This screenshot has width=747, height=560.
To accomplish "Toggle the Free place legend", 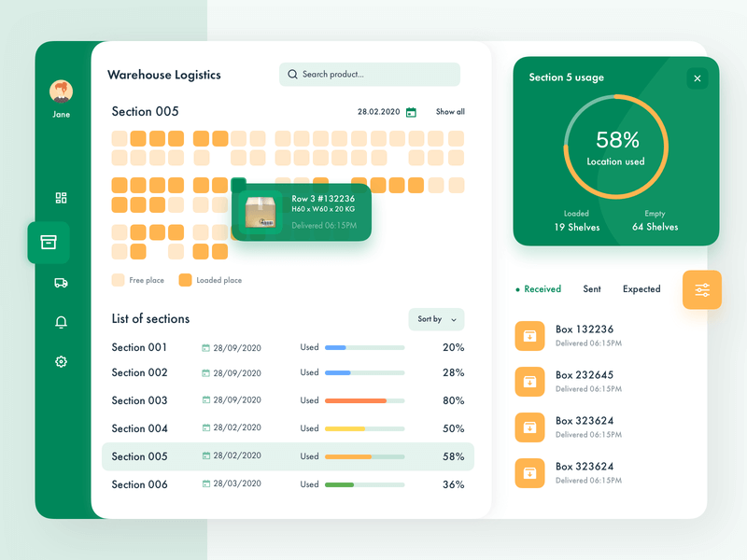I will pyautogui.click(x=119, y=280).
